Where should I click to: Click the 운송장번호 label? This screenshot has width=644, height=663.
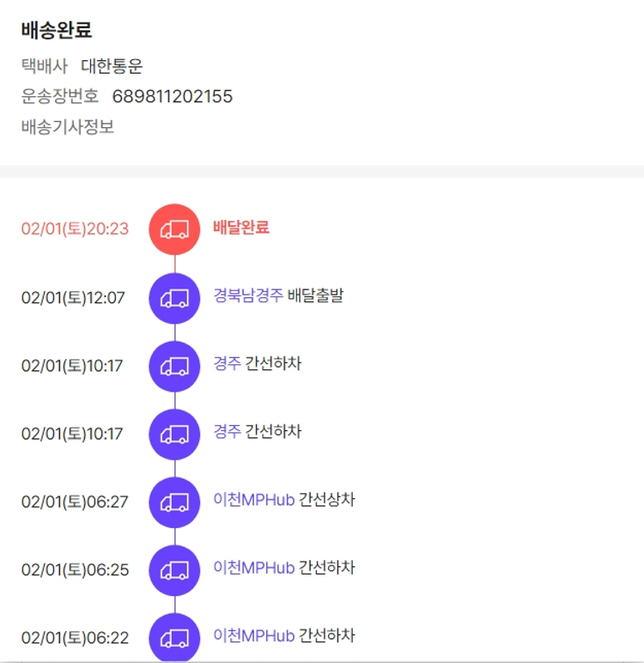pyautogui.click(x=60, y=96)
